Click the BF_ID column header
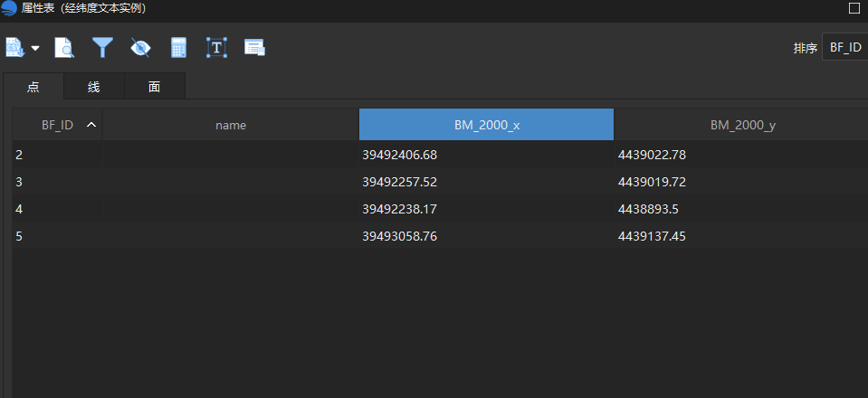This screenshot has height=398, width=868. pos(57,125)
